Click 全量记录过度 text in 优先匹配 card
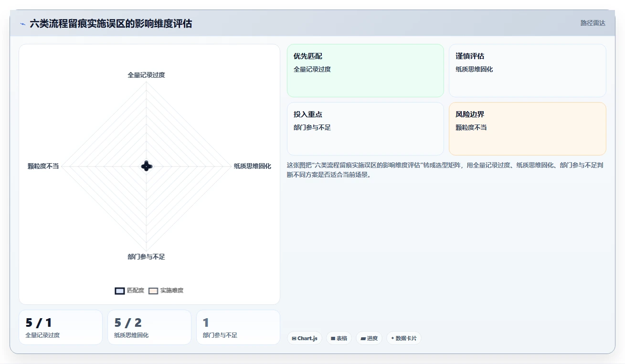Viewport: 625px width, 364px height. 312,69
